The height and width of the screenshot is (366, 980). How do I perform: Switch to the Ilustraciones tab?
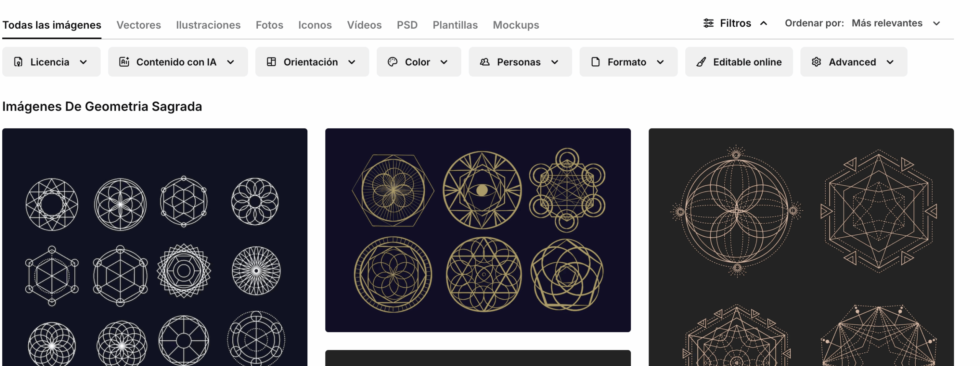click(x=208, y=25)
